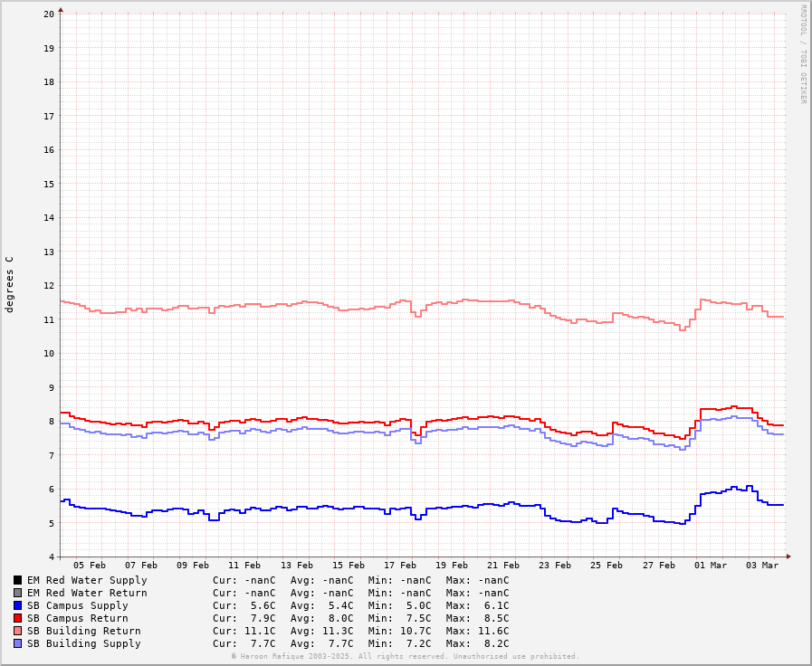
Task: Click the red SB Campus Return legend swatch
Action: [17, 618]
